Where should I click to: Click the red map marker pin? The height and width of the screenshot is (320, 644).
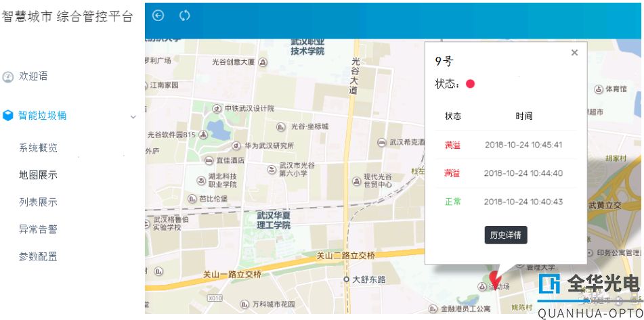(495, 279)
